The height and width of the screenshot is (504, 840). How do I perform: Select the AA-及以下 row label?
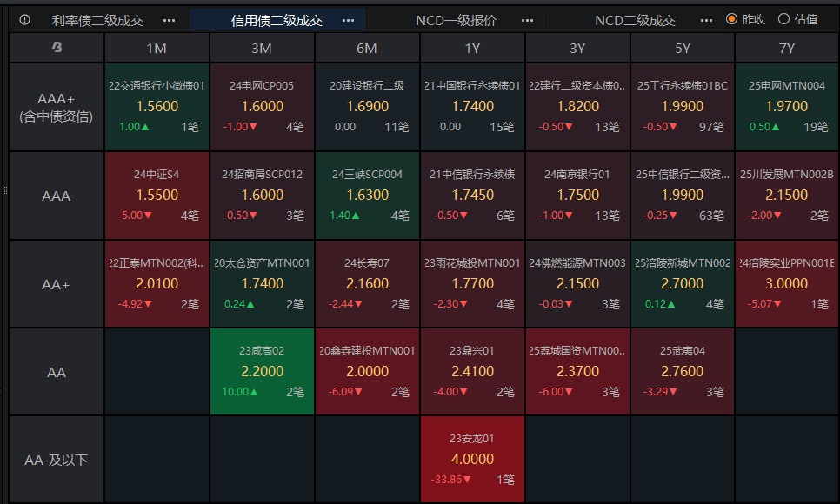tap(57, 460)
